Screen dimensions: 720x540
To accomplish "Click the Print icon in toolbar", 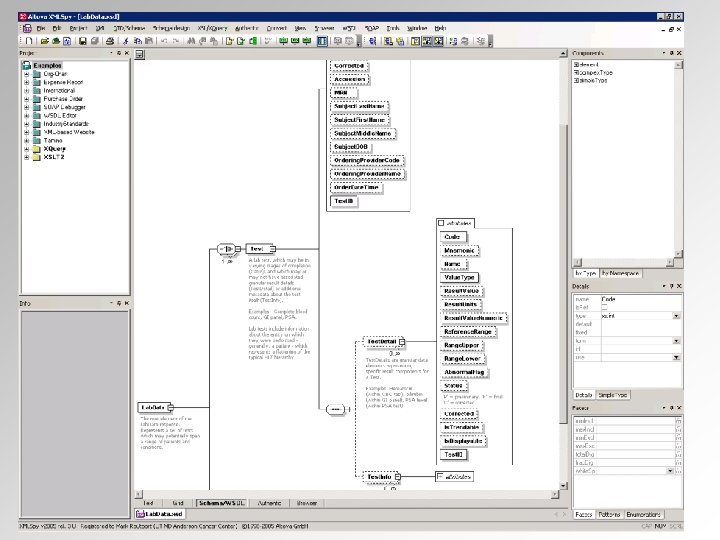I will [x=110, y=41].
